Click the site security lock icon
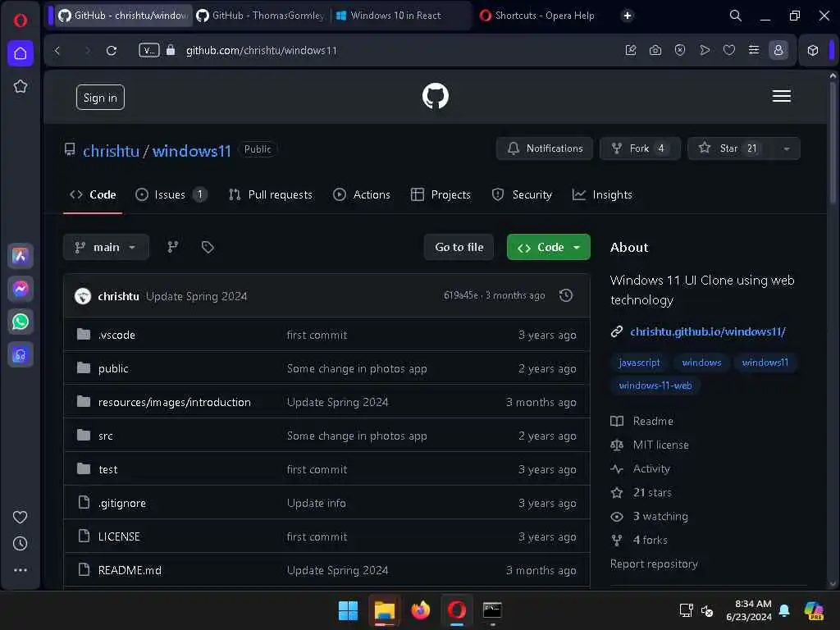The image size is (840, 630). (171, 50)
